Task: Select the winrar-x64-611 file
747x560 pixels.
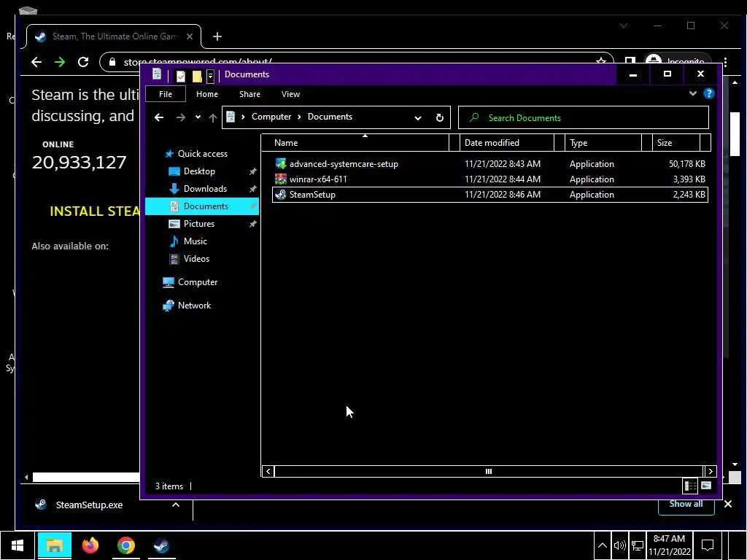Action: tap(489, 179)
